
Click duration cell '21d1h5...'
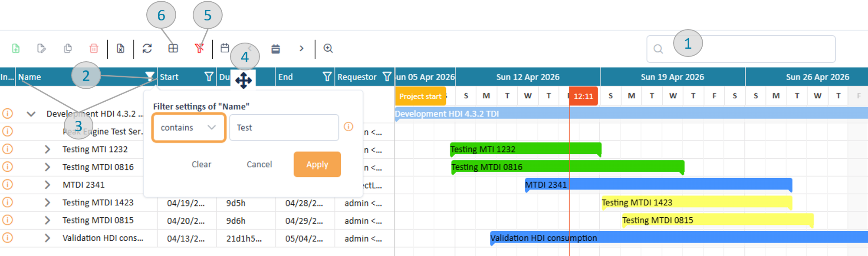point(244,239)
